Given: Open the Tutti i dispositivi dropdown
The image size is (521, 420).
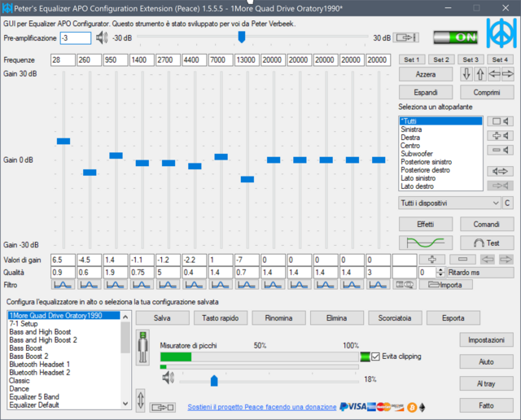Looking at the screenshot, I should pyautogui.click(x=449, y=203).
